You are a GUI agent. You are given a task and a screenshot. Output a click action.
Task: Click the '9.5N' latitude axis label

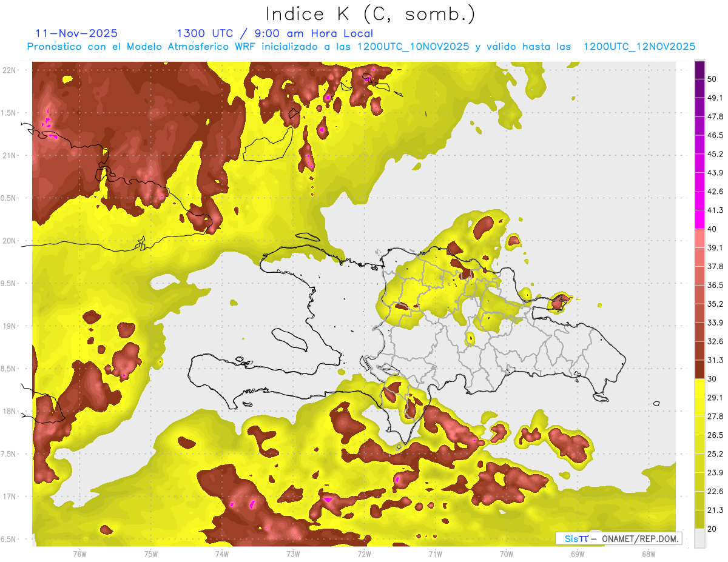(x=9, y=283)
